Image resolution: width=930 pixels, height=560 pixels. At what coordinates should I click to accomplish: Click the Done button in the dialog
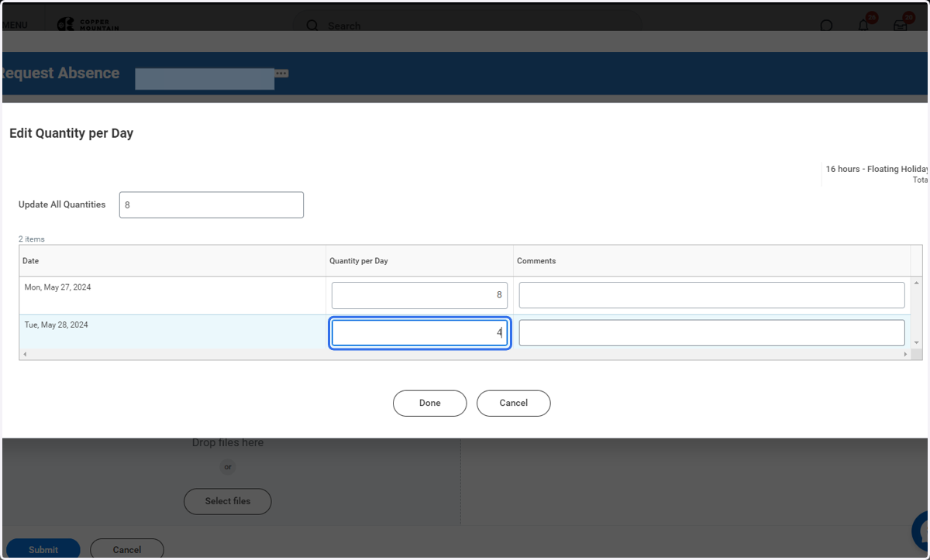(429, 403)
